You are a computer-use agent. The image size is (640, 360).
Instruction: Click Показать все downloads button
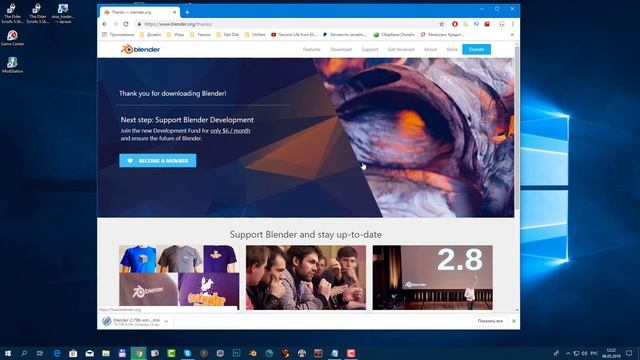tap(490, 321)
